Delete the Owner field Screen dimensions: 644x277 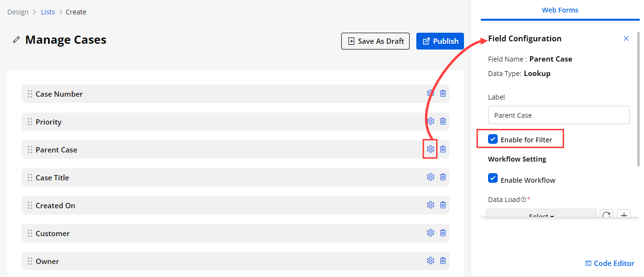pos(443,261)
